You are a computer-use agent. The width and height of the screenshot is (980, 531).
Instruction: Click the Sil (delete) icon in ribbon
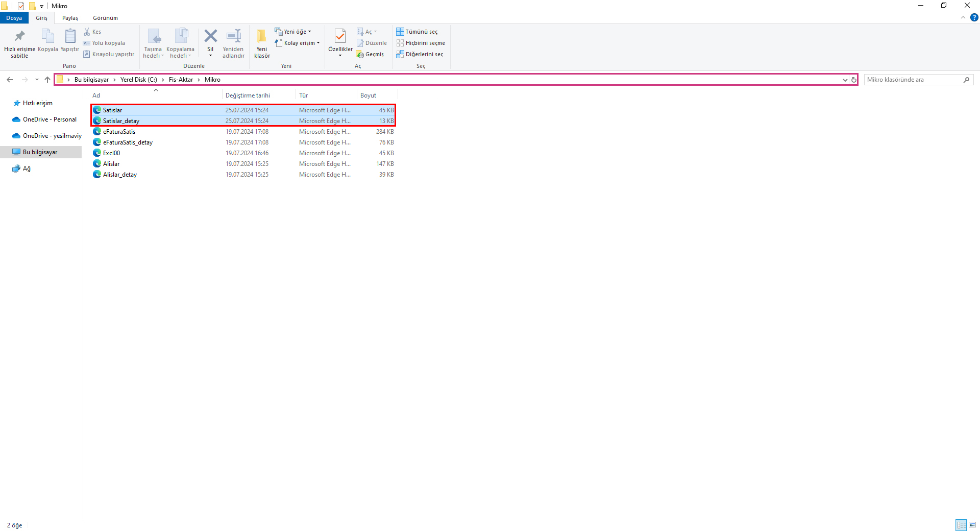click(210, 37)
